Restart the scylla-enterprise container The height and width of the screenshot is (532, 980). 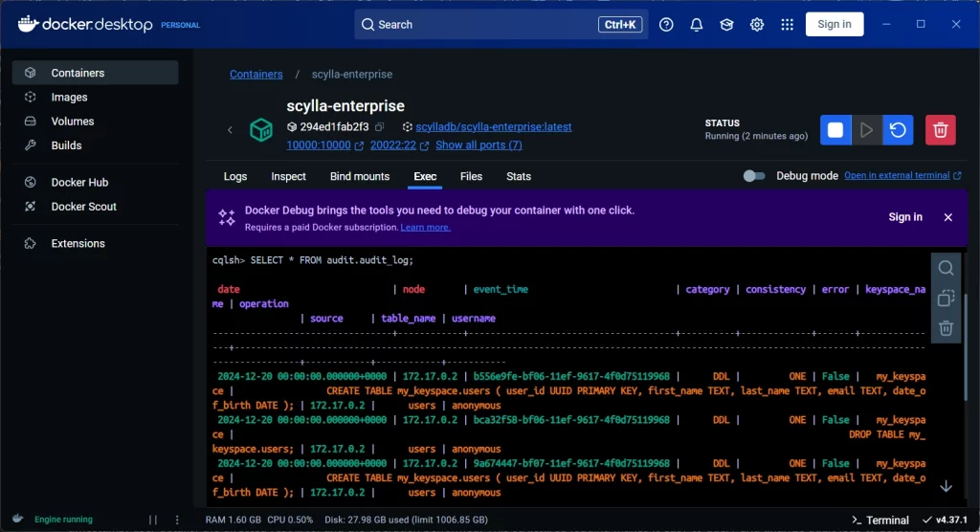click(898, 130)
